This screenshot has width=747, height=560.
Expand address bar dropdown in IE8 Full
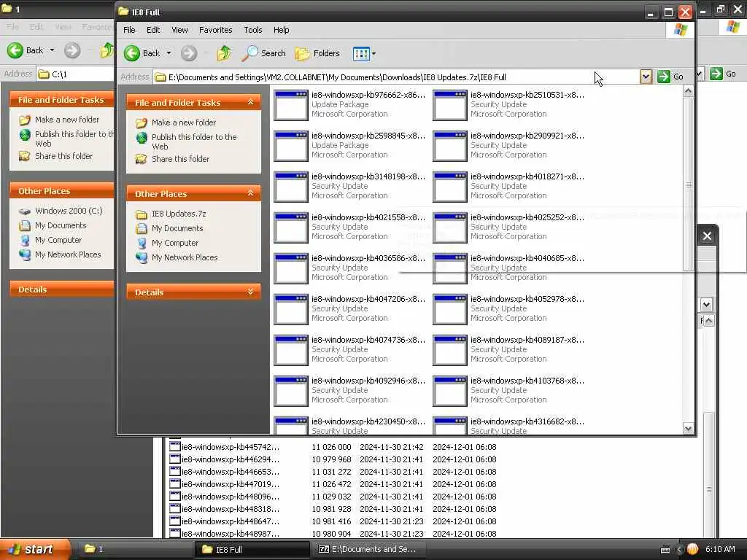(x=646, y=77)
